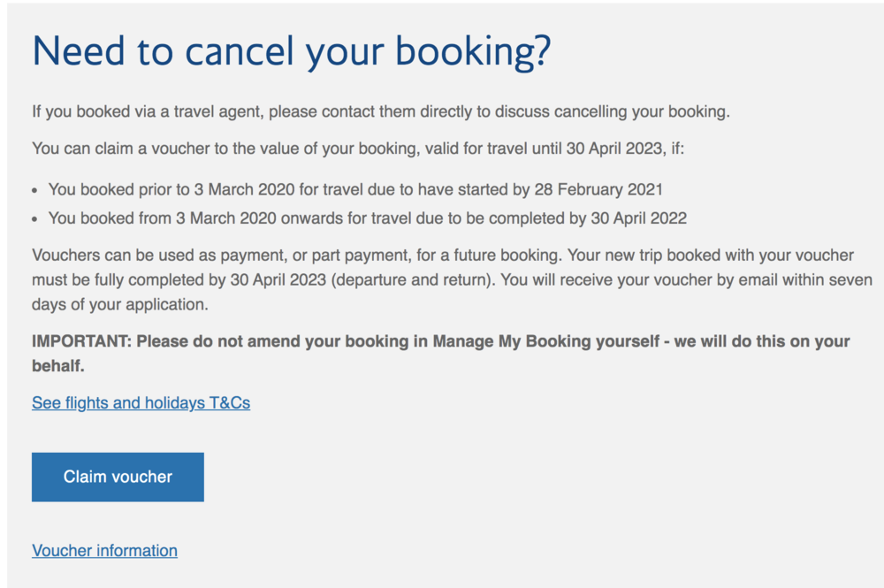
Task: Click the first bullet point marker
Action: click(35, 191)
